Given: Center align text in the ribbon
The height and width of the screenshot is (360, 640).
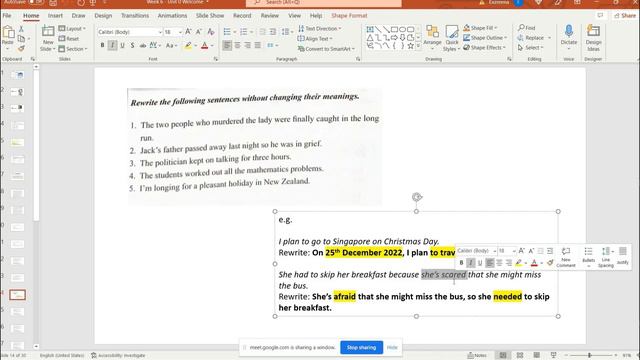Looking at the screenshot, I should pyautogui.click(x=238, y=45).
